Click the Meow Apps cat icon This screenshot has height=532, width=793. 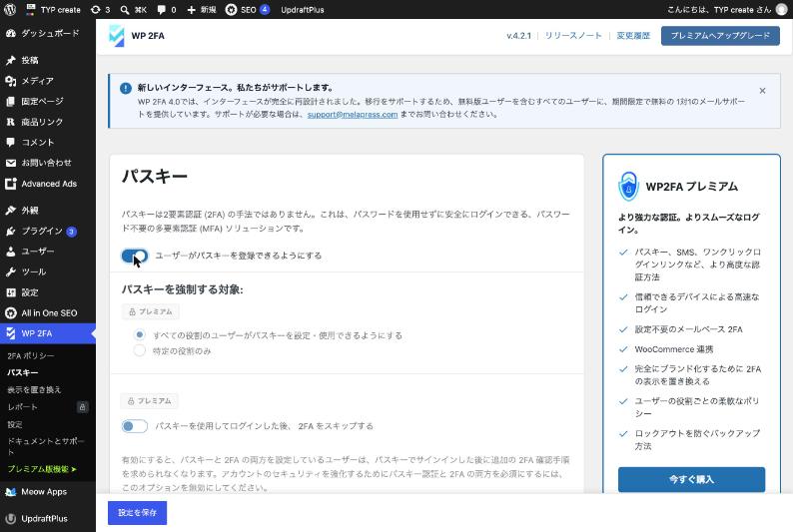pos(11,492)
